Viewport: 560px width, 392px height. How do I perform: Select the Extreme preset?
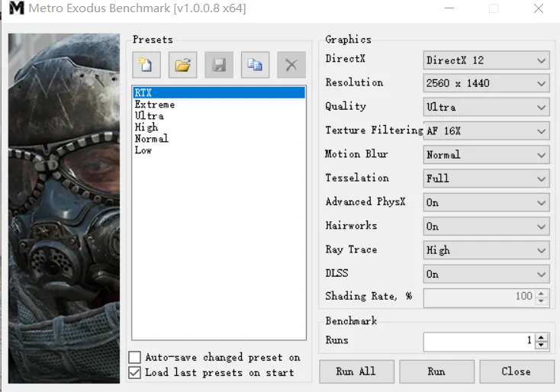tap(219, 104)
